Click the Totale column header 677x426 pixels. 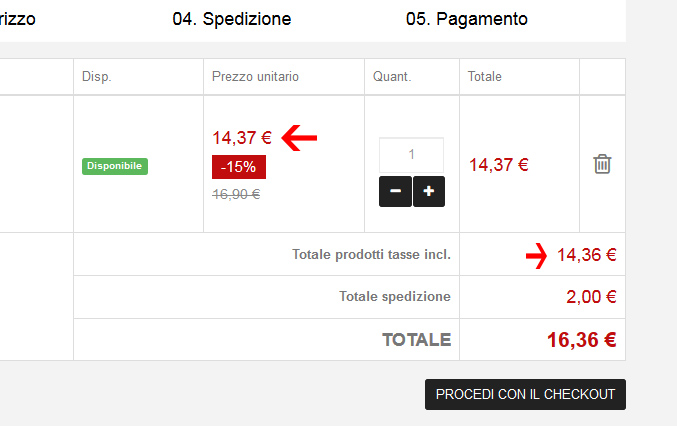point(484,77)
